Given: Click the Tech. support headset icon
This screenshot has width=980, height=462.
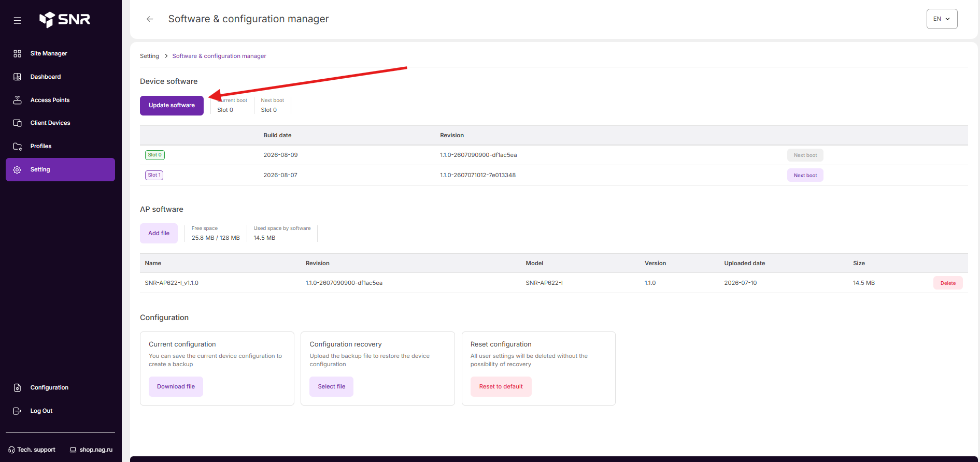Looking at the screenshot, I should [11, 450].
